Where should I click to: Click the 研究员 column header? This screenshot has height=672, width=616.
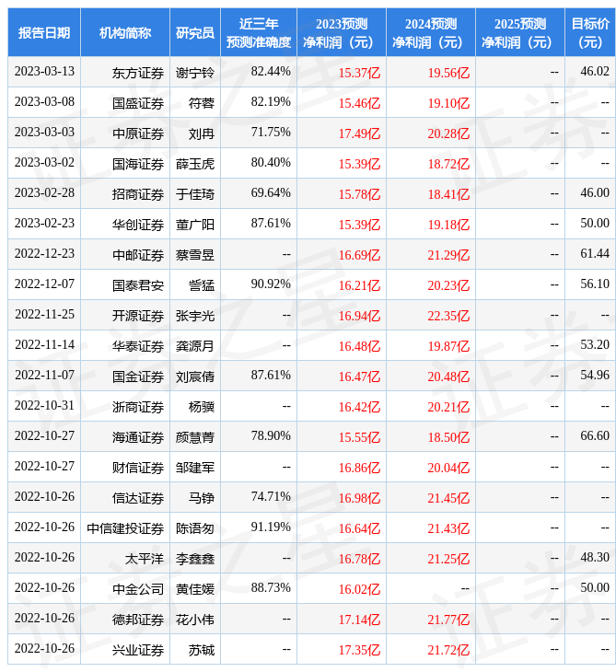pos(195,32)
